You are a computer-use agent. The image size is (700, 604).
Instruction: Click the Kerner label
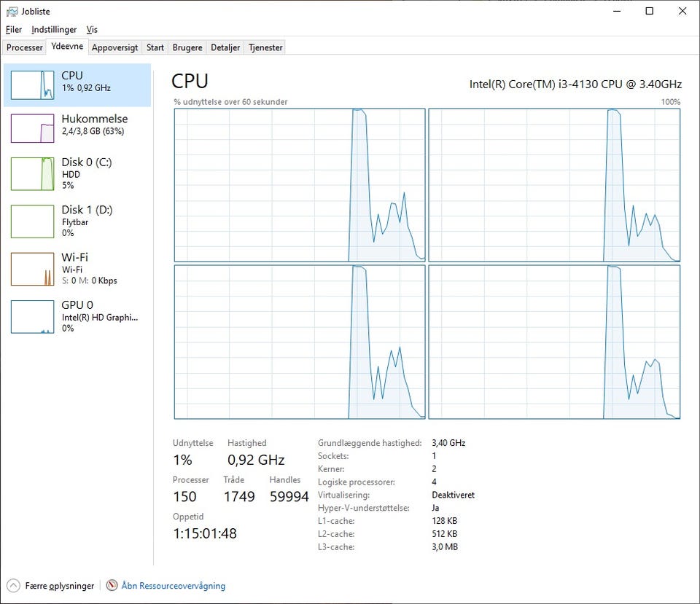[331, 468]
